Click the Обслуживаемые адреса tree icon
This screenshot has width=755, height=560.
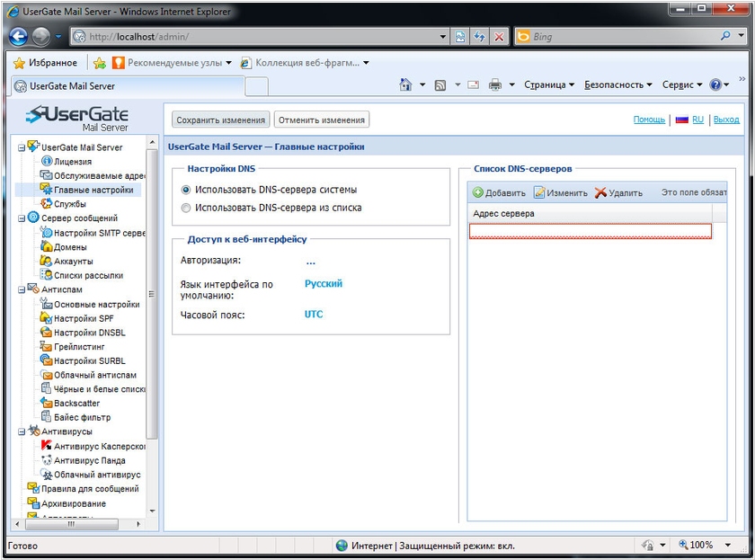47,174
